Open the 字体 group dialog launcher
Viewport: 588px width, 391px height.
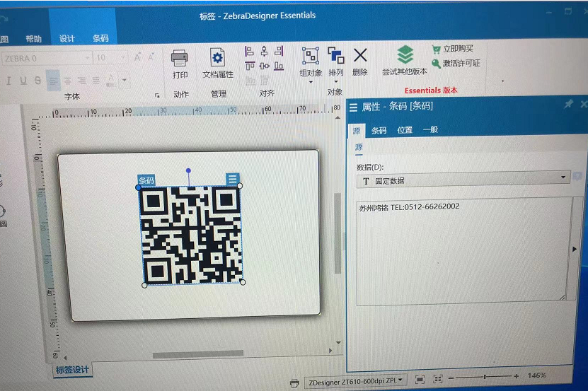tap(157, 95)
